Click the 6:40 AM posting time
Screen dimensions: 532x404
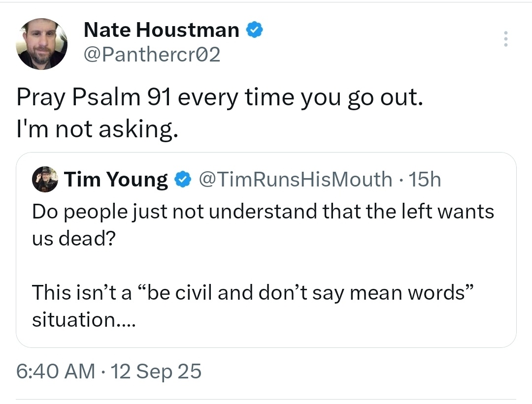56,371
